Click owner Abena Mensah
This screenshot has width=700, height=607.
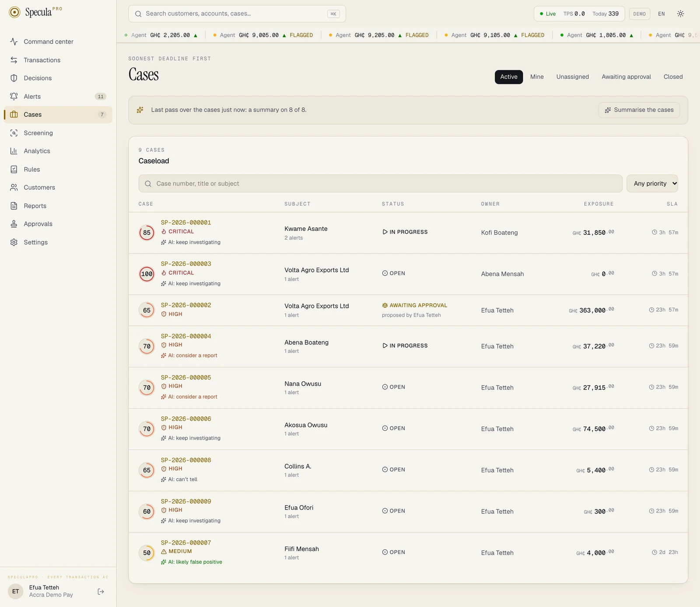[502, 274]
